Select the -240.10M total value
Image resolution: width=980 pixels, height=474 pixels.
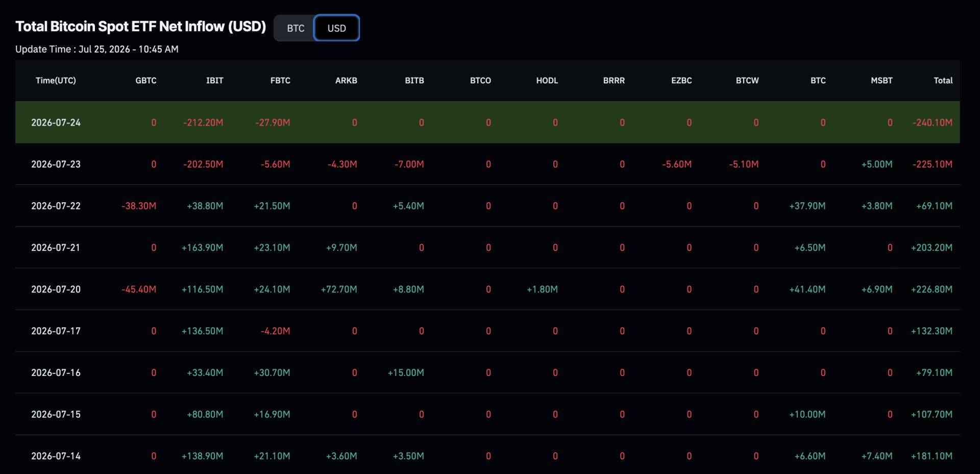click(933, 123)
